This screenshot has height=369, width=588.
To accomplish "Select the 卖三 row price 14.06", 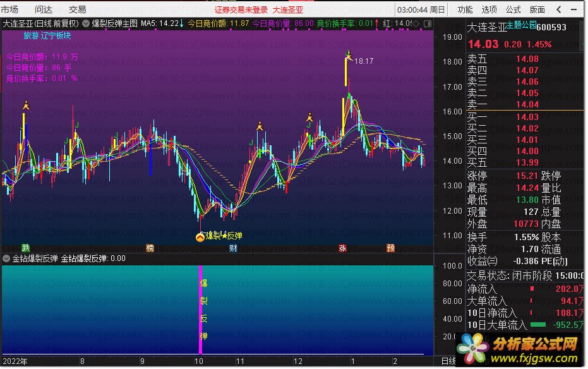I will (527, 82).
